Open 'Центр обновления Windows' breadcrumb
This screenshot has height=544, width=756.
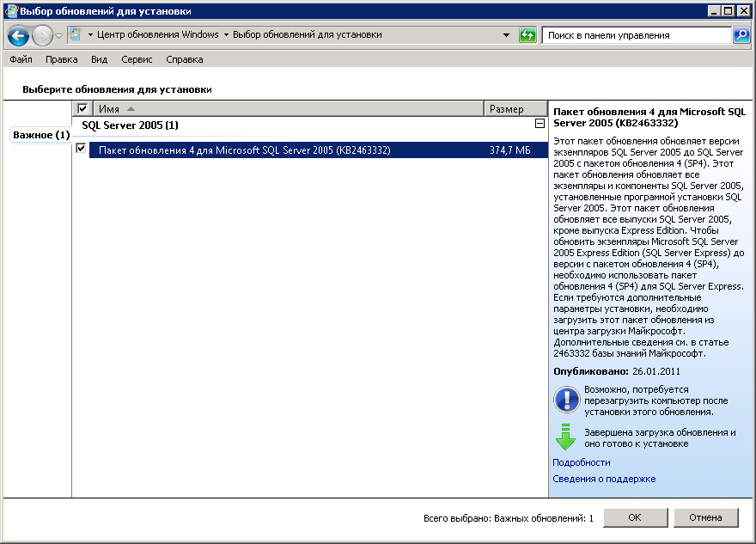coord(158,34)
